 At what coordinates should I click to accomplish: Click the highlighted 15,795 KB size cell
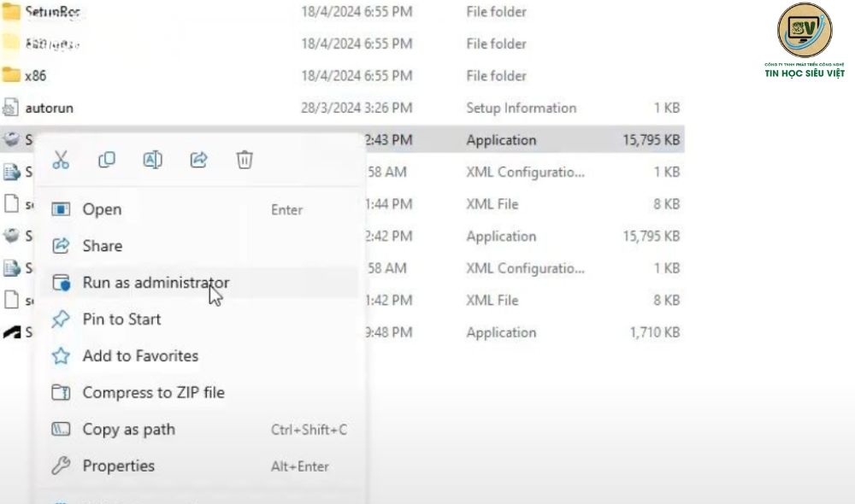pos(651,140)
